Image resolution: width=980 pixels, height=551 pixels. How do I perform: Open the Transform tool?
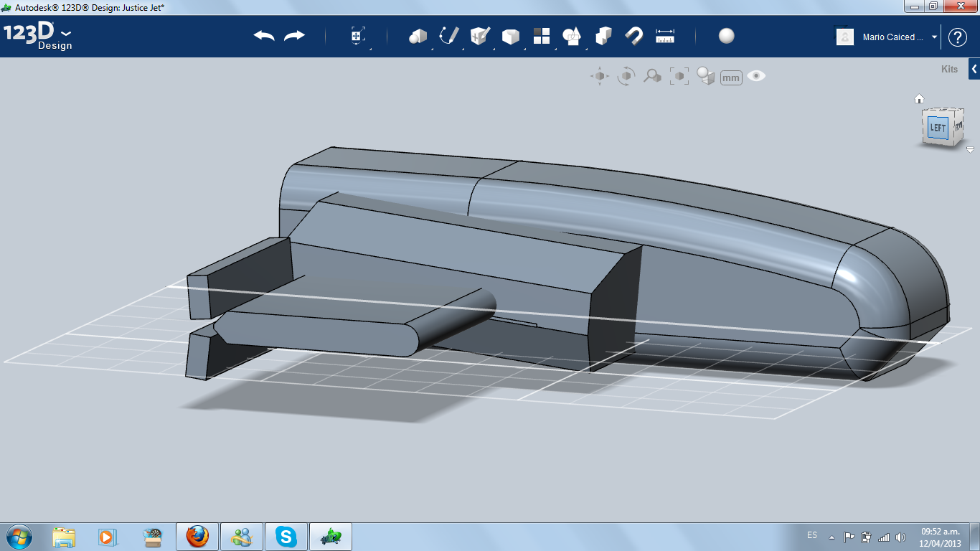(x=358, y=36)
